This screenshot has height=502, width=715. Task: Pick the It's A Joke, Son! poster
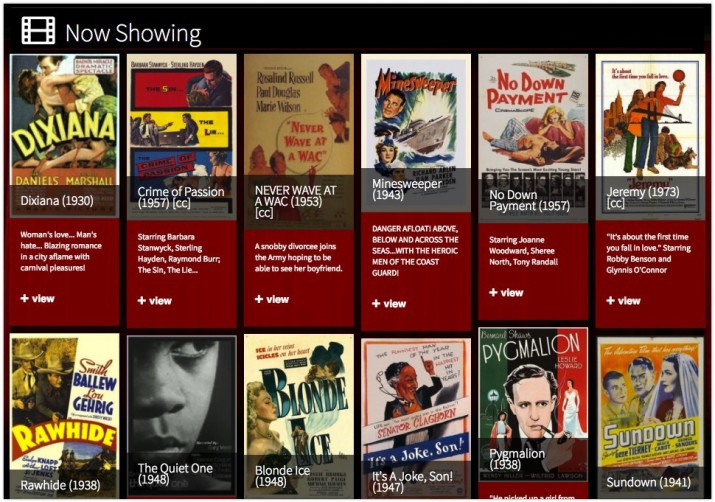pyautogui.click(x=415, y=400)
